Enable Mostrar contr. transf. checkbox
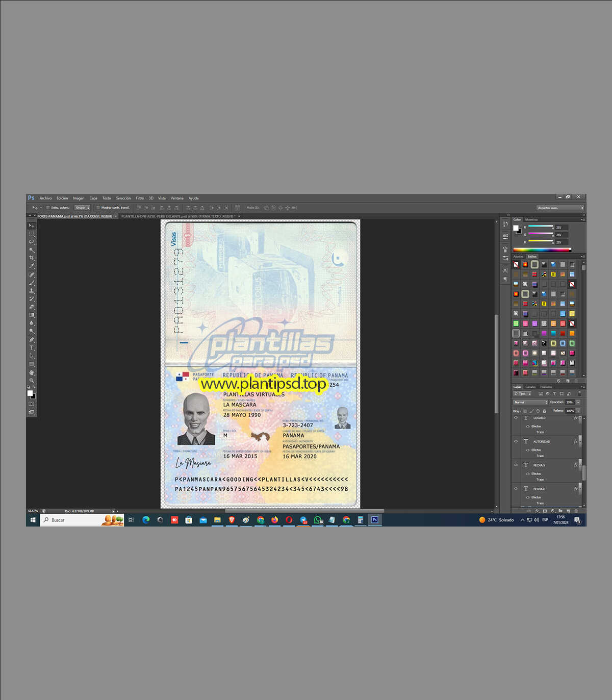Screen dimensions: 612x700 point(98,208)
